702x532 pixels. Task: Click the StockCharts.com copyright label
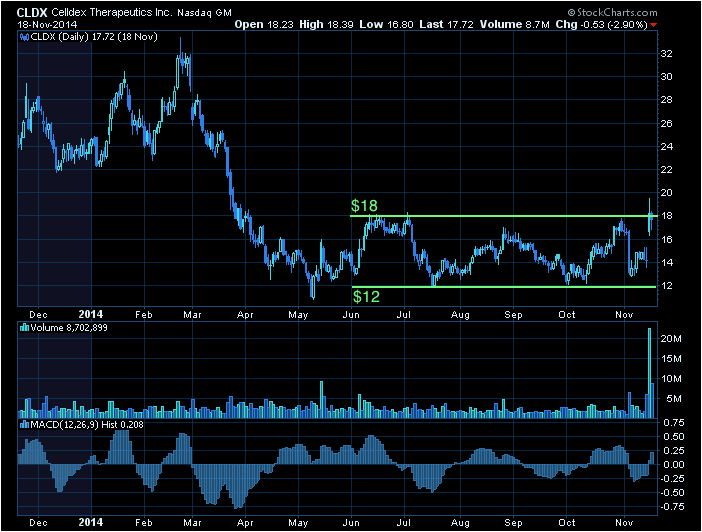(x=612, y=13)
